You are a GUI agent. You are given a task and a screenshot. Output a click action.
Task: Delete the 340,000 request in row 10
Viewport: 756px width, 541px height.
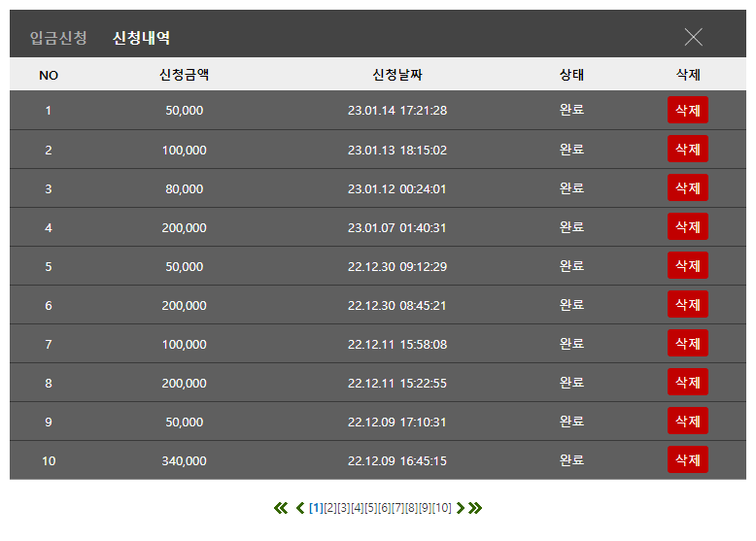[x=688, y=459]
